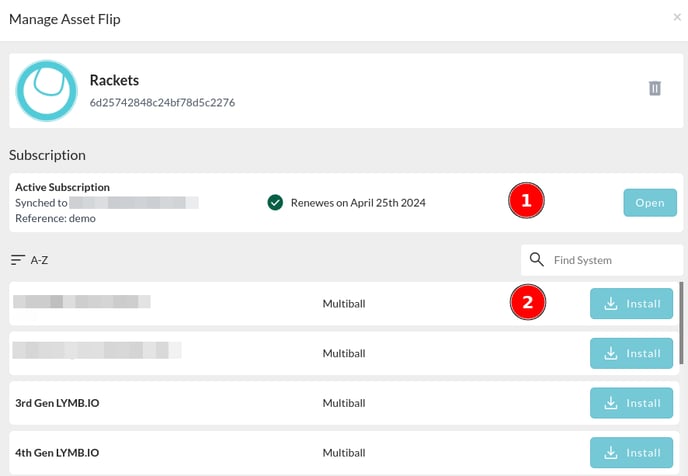Focus the Find System search field
This screenshot has height=476, width=688.
(x=602, y=260)
